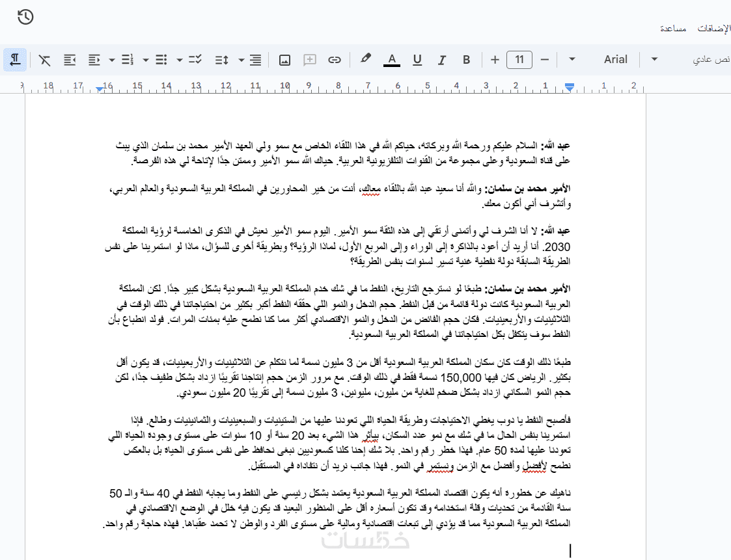
Task: Click the paragraph starting فأصبح النفط
Action: pyautogui.click(x=340, y=443)
